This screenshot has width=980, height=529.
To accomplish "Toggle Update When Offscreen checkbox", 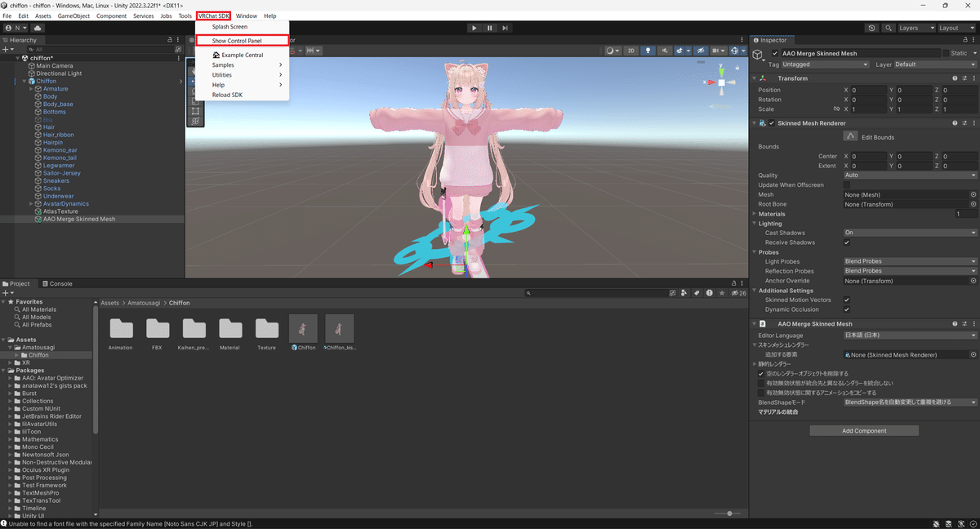I will (x=847, y=185).
